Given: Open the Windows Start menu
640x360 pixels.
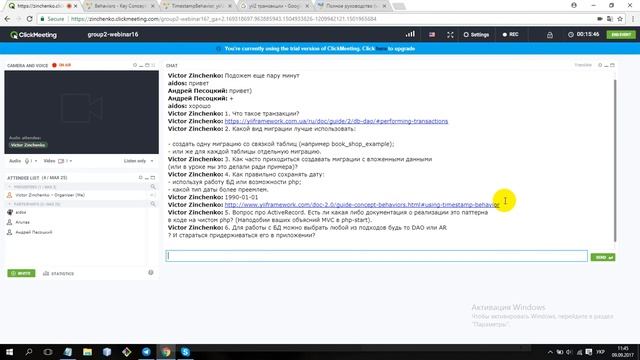Looking at the screenshot, I should click(9, 352).
